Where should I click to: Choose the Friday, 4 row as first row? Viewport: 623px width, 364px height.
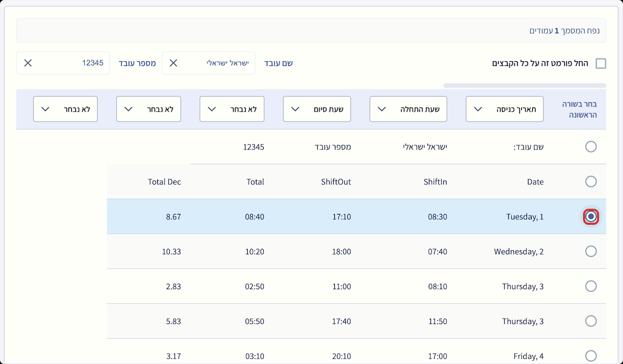(591, 356)
